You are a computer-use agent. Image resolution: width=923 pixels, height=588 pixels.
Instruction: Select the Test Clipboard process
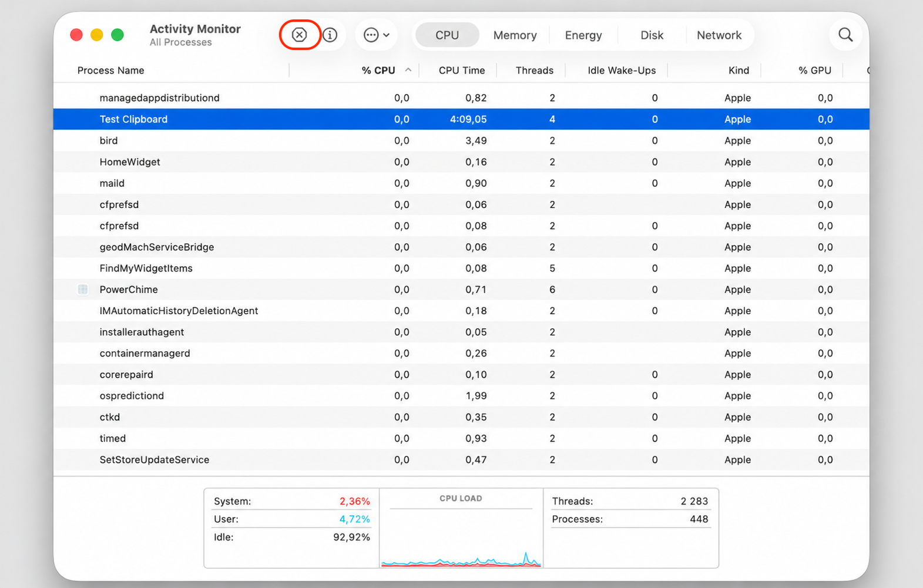pyautogui.click(x=461, y=119)
